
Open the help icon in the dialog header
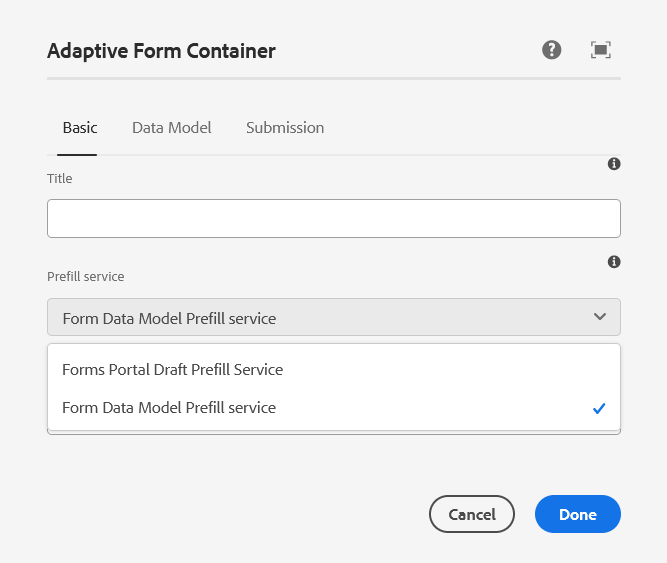click(x=552, y=50)
